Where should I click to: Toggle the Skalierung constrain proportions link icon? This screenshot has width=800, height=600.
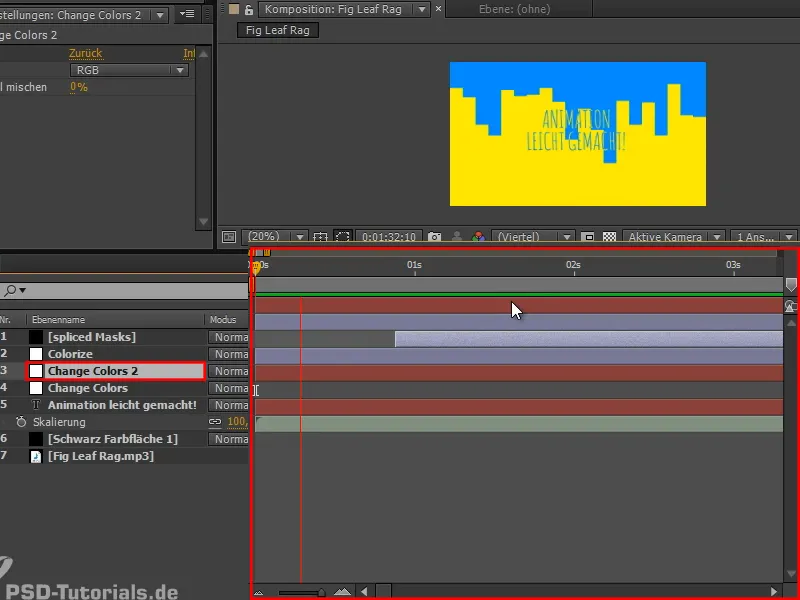[x=215, y=422]
